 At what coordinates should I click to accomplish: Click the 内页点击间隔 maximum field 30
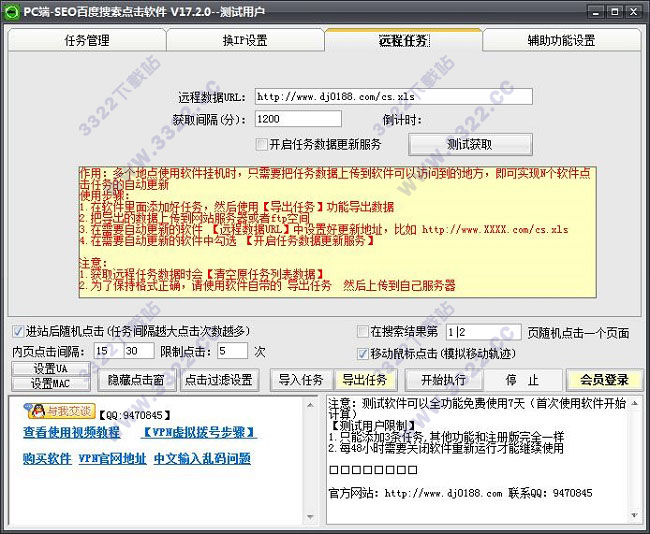coord(139,351)
